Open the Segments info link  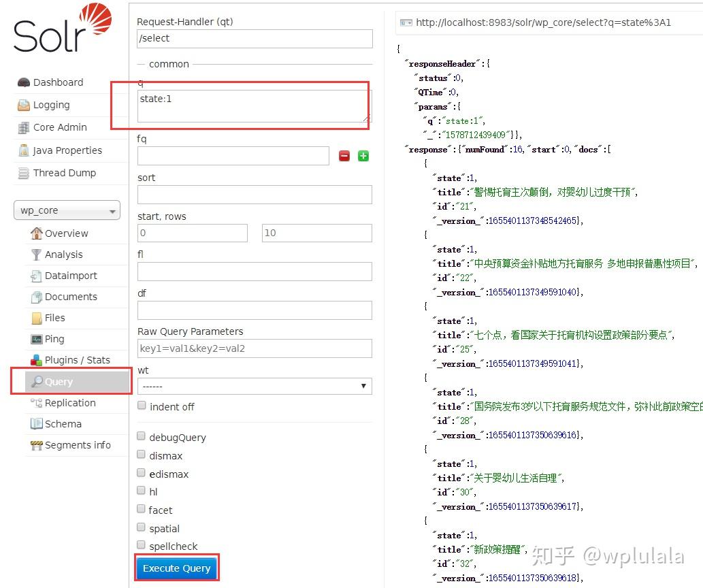78,445
